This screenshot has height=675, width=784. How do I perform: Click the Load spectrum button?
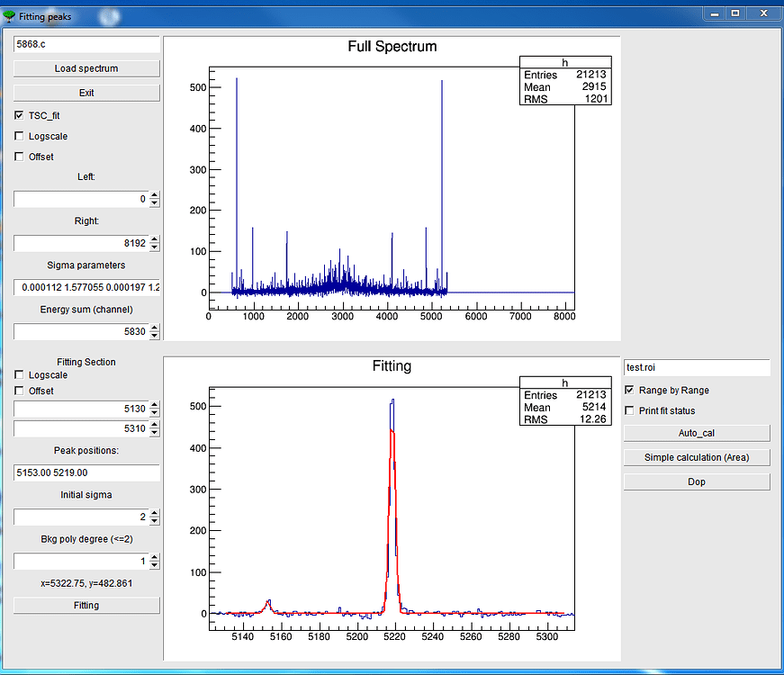pyautogui.click(x=86, y=68)
